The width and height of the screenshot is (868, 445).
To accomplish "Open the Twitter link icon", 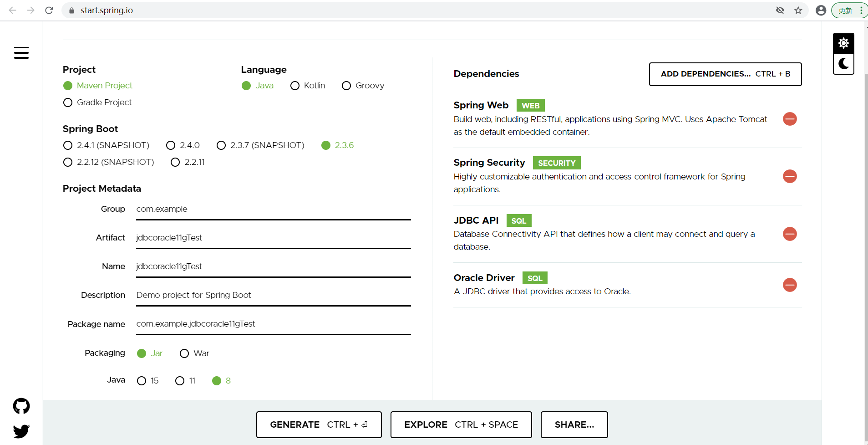I will click(x=21, y=431).
